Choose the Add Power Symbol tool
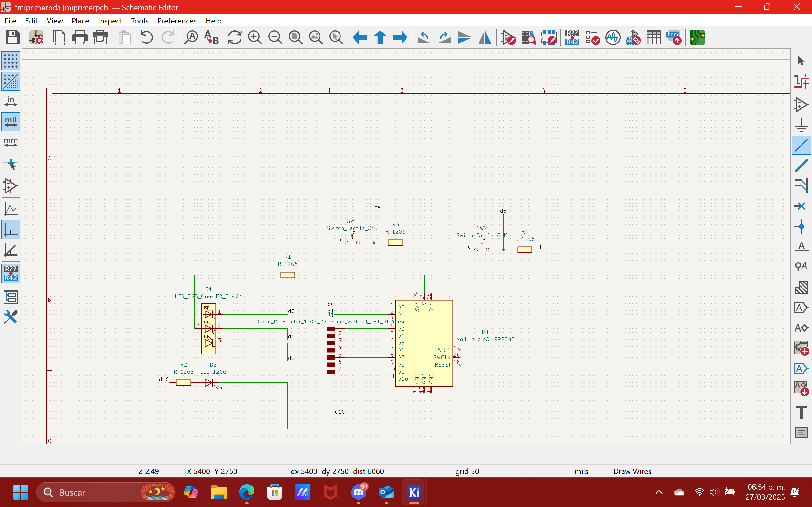This screenshot has height=507, width=812. [801, 125]
